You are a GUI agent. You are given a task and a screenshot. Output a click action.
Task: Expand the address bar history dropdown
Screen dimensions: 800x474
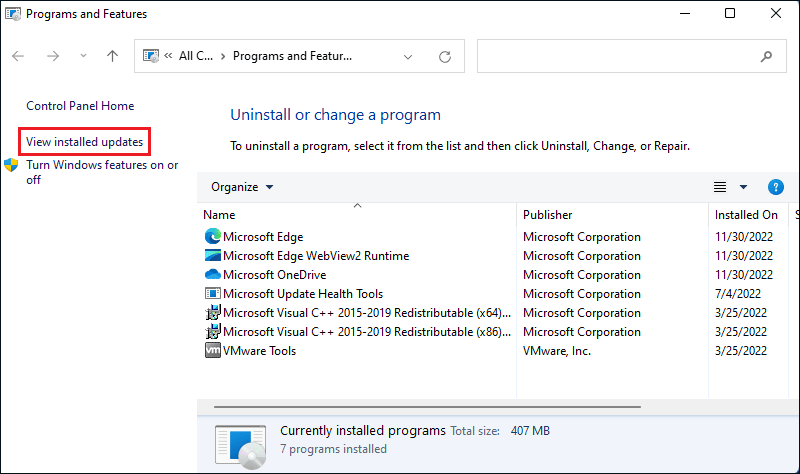(x=408, y=57)
